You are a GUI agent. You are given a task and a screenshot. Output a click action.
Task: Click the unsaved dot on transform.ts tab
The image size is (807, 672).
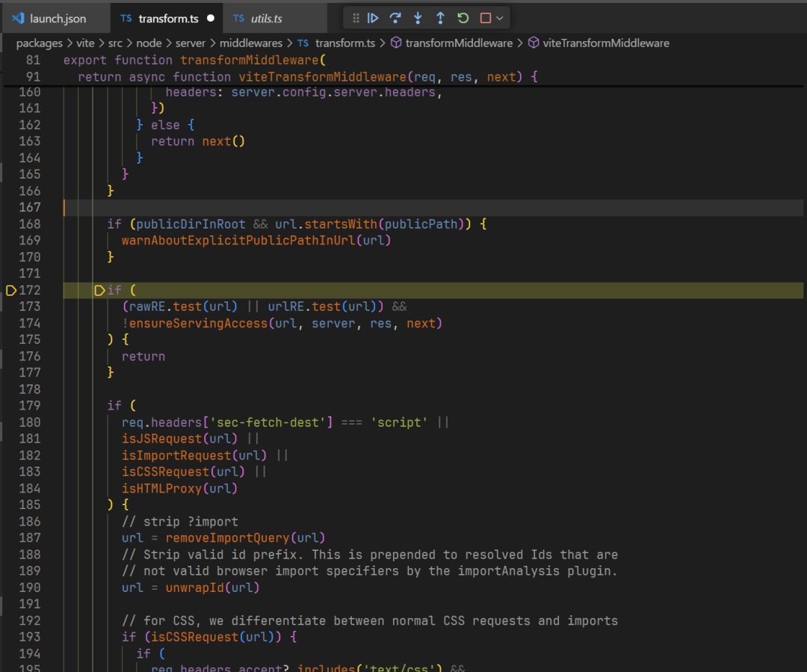210,18
